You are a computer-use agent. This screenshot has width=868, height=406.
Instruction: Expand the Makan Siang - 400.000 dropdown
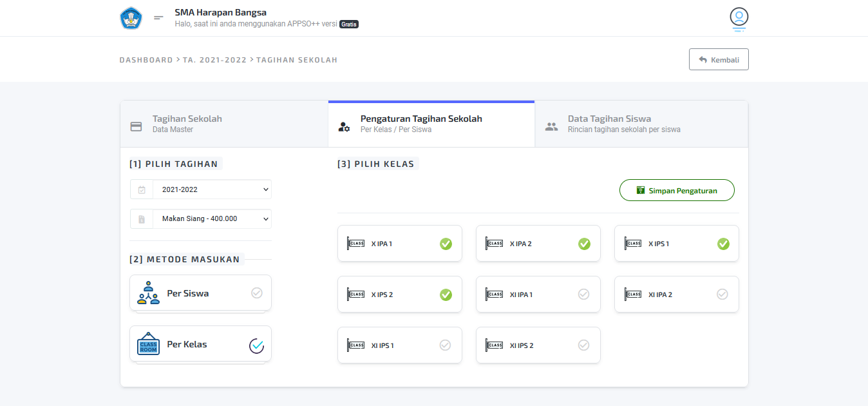(x=212, y=219)
